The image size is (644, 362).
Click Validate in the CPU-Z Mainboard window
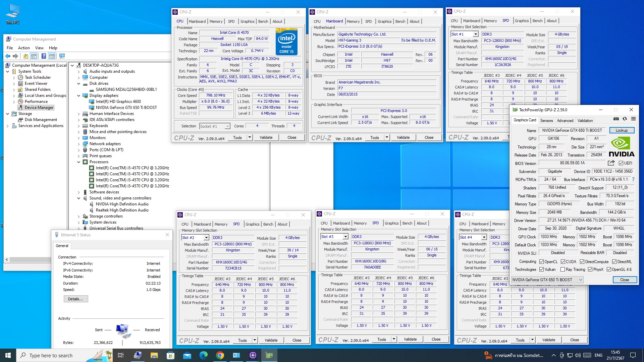click(403, 137)
